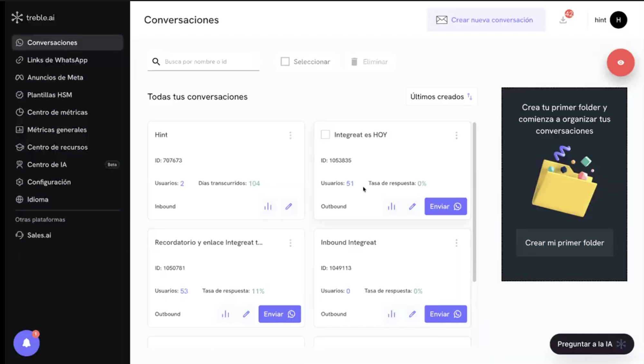Click edit pencil on Integreat es HOY card

[x=412, y=206]
